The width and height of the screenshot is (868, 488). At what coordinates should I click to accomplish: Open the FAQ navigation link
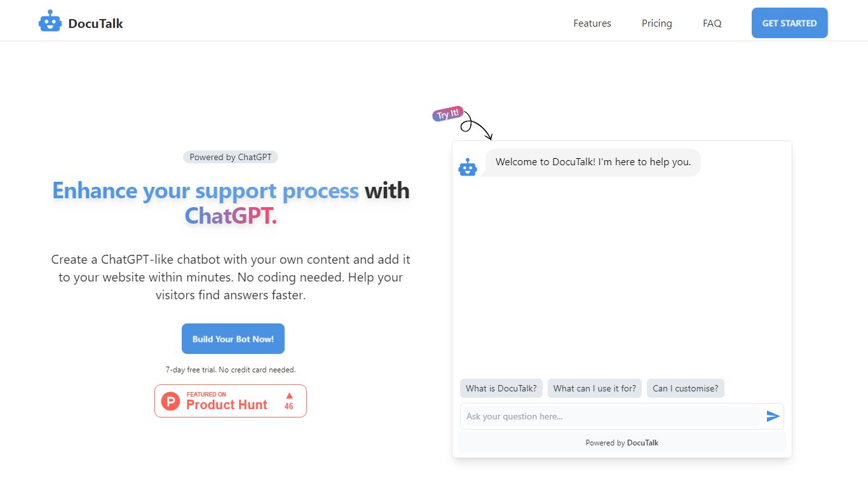[x=712, y=24]
